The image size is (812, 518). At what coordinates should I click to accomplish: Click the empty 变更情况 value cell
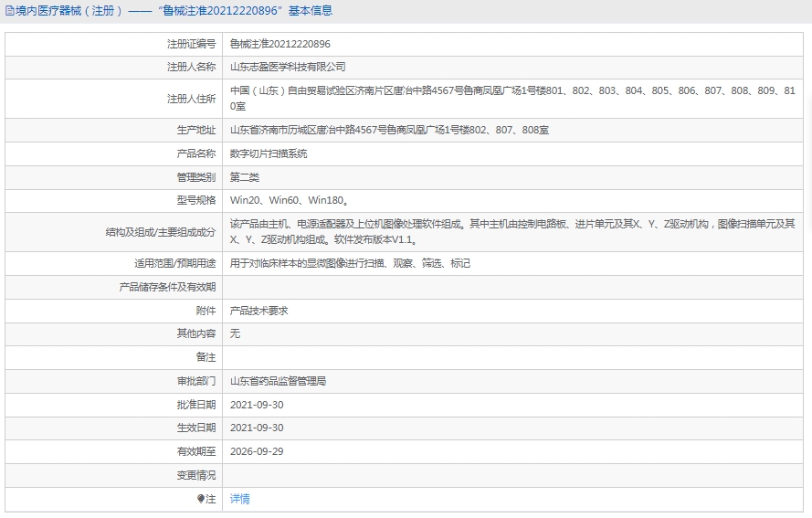click(512, 475)
